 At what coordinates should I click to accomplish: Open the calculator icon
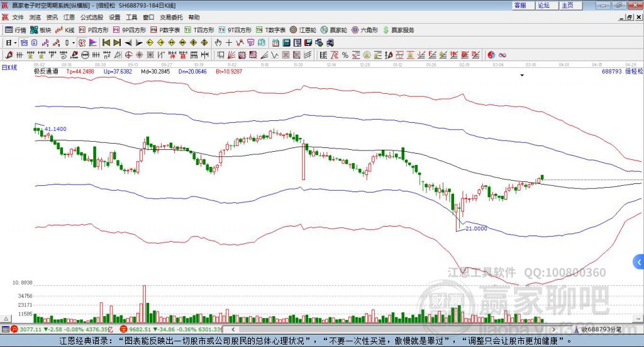click(286, 43)
